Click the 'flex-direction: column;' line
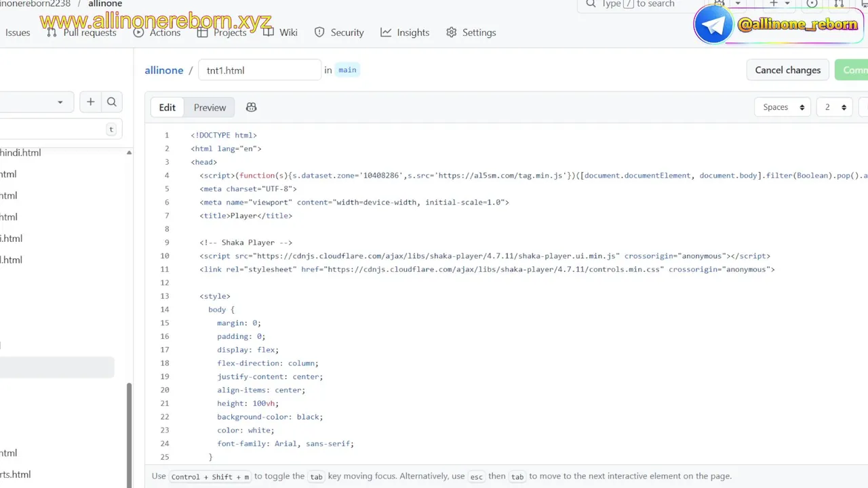 tap(268, 363)
